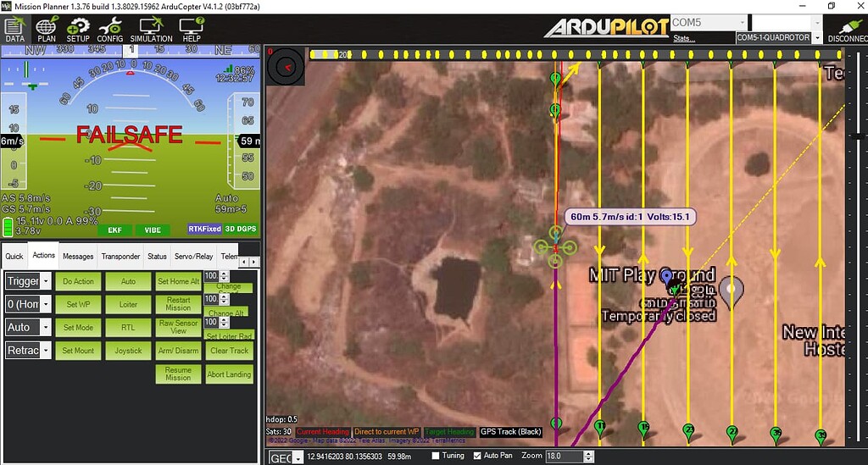
Task: Open the SETUP screen
Action: click(78, 30)
